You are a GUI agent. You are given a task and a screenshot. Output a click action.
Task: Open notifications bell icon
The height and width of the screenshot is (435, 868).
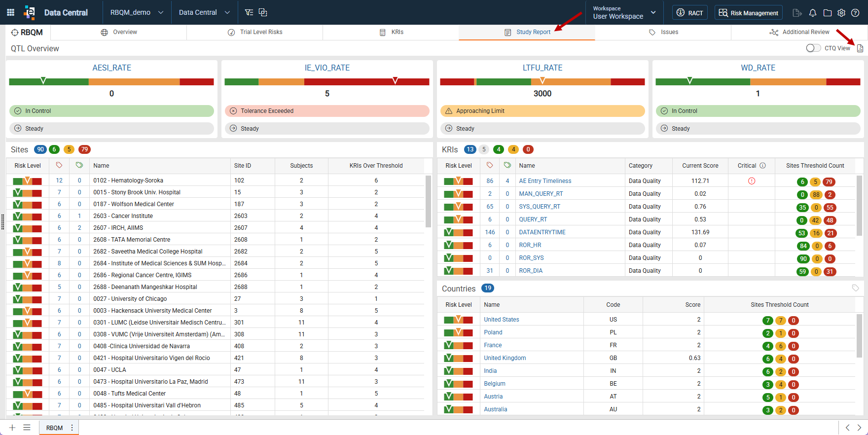pos(813,13)
